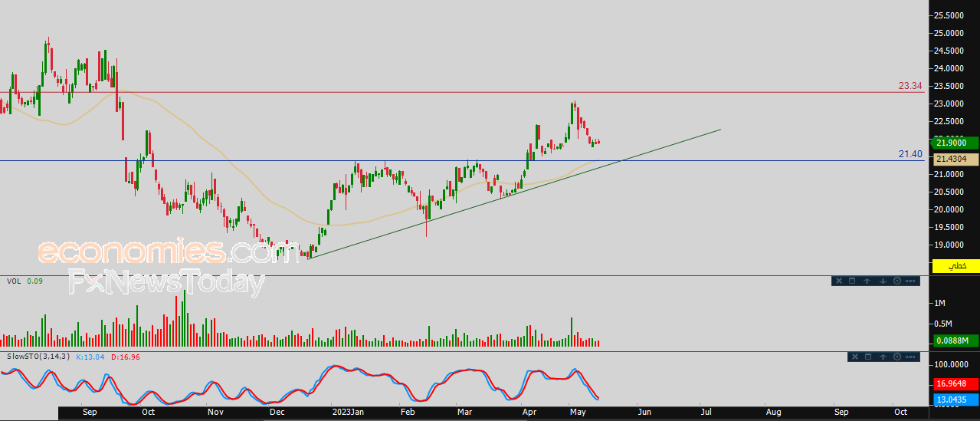Click the K:13.04 stochastic value
Viewport: 980px width, 421px height.
tap(90, 357)
